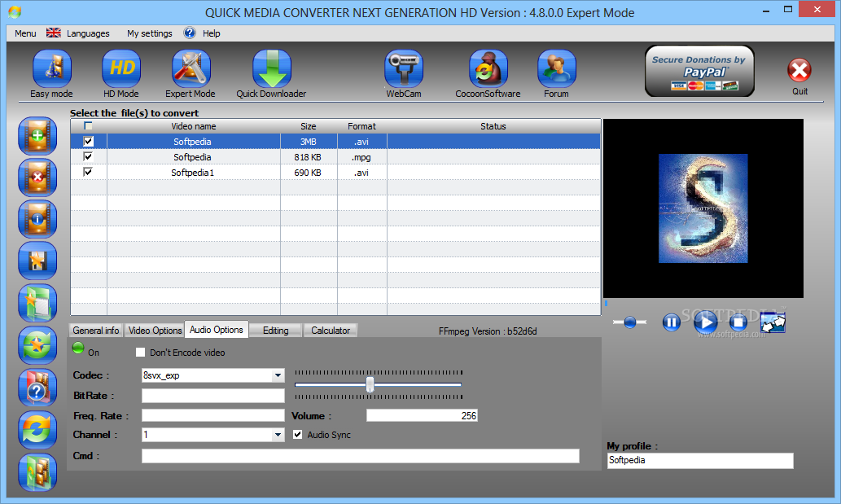
Task: Uncheck the Softpedia1 row checkbox
Action: point(88,172)
